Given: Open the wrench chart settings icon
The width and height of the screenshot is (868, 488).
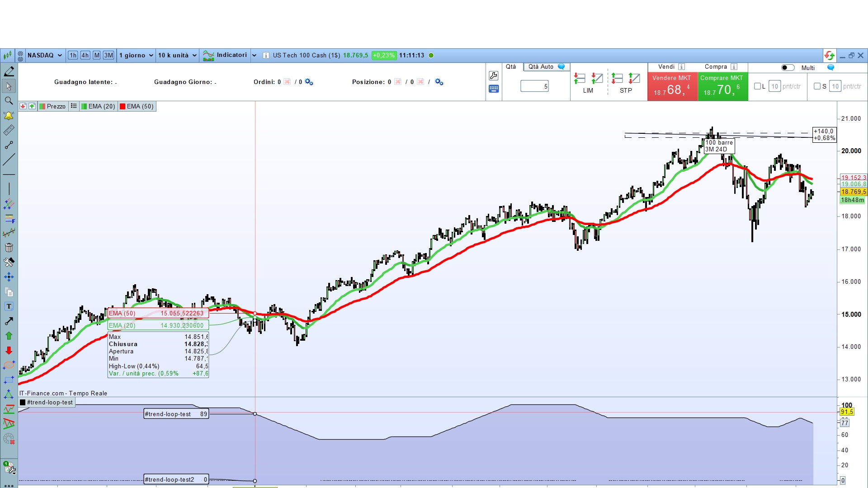Looking at the screenshot, I should tap(494, 76).
